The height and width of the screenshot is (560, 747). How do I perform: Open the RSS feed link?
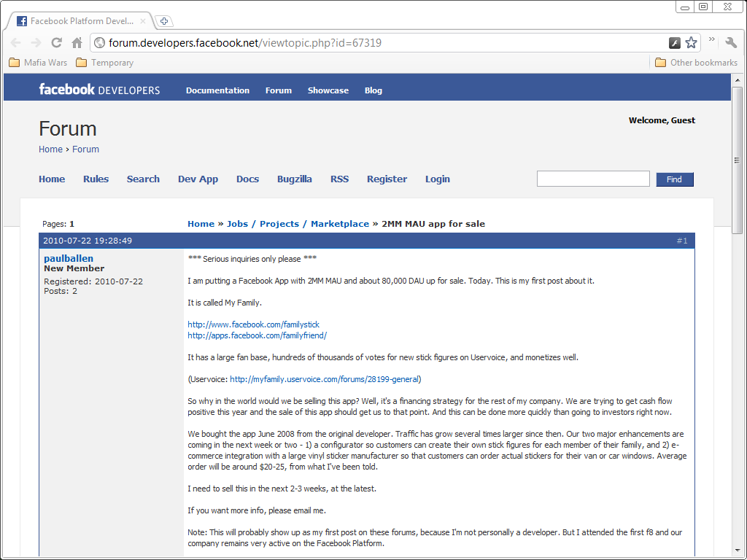[x=340, y=179]
